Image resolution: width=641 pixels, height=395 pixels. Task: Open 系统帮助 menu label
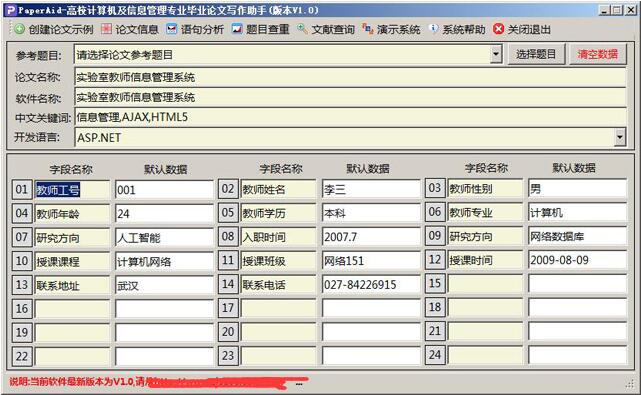pos(464,29)
